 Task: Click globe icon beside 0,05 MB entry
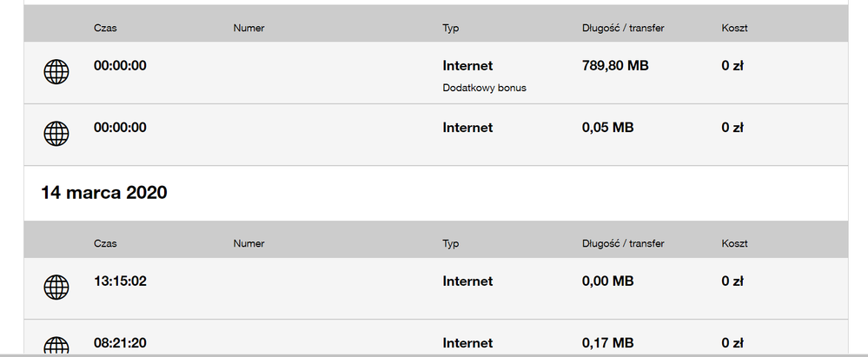click(56, 134)
